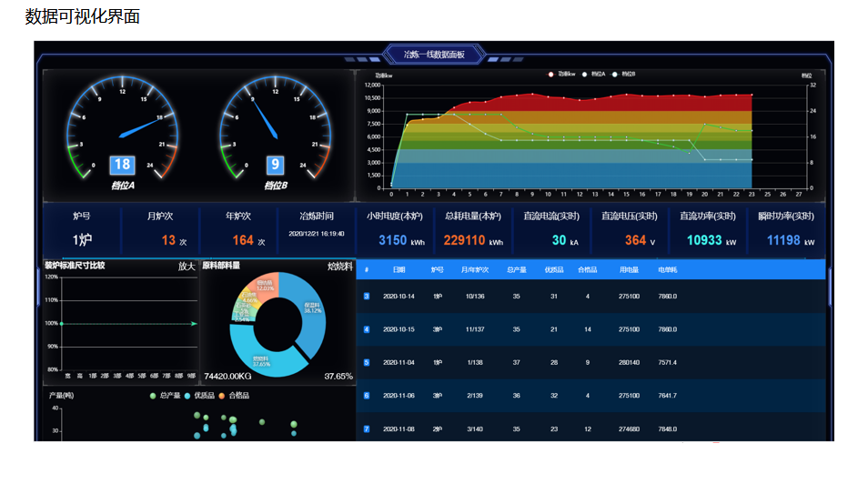Viewport: 868px width, 484px height.
Task: Sort table by 月/年炉次 column header
Action: click(x=475, y=270)
